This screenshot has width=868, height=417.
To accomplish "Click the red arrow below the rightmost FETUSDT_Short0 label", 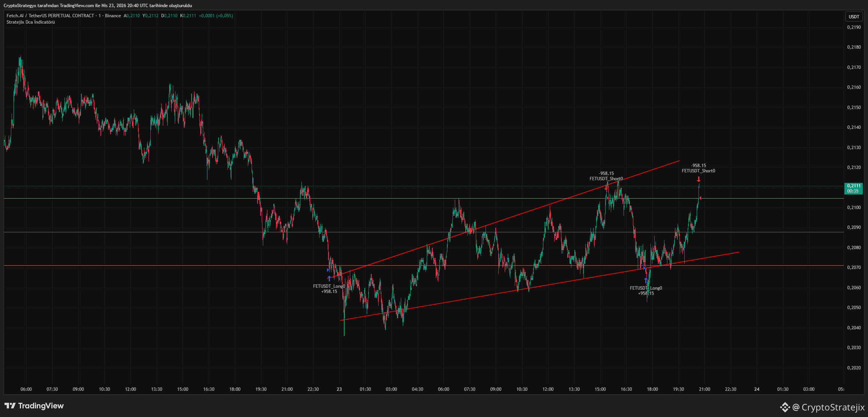I will click(x=699, y=179).
